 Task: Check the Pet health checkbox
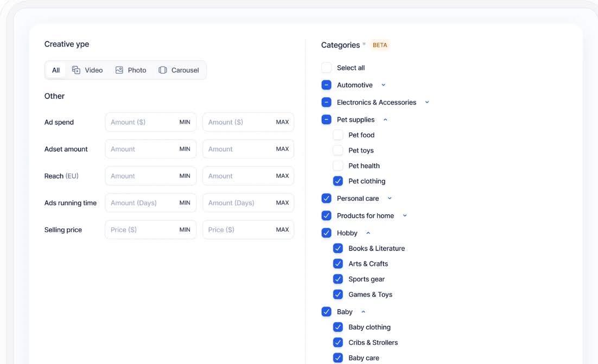click(338, 165)
